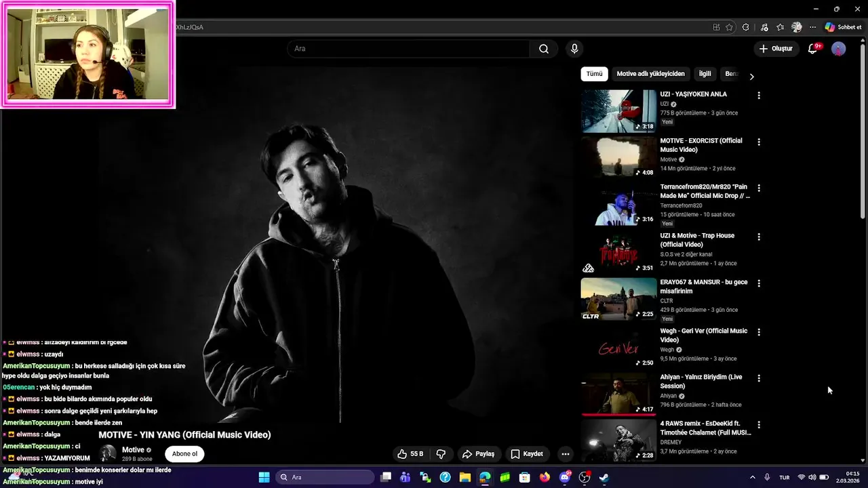This screenshot has width=868, height=488.
Task: Launch Firefox from the taskbar
Action: pos(545,477)
